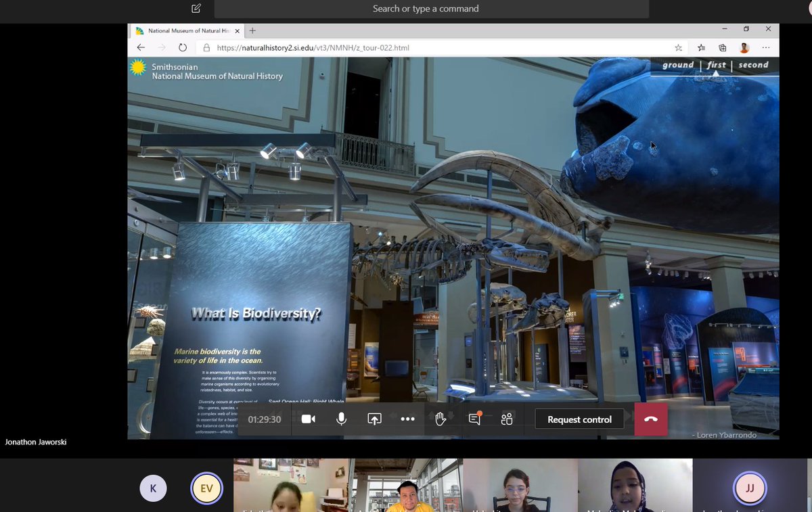Go back in the shared browser
This screenshot has width=812, height=512.
(x=141, y=48)
